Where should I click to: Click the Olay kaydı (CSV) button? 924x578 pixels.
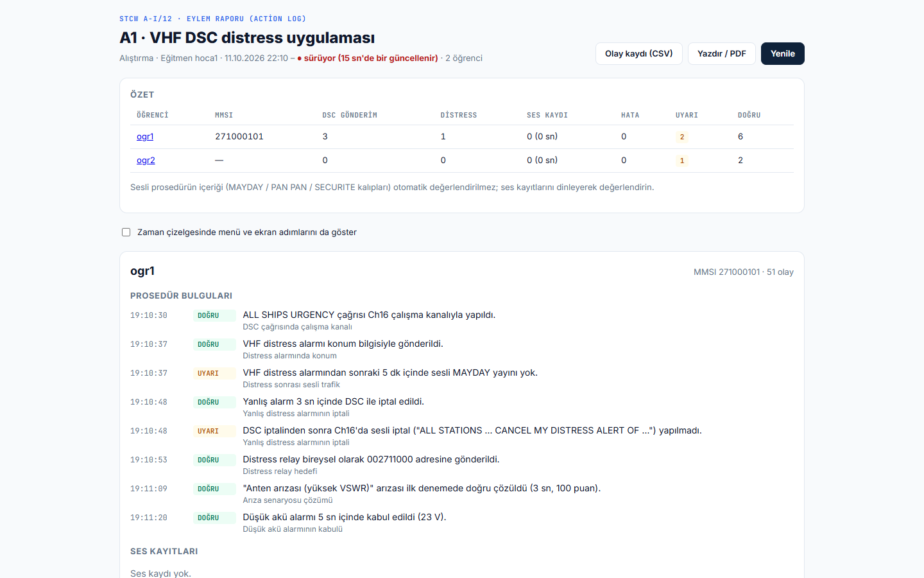point(638,54)
